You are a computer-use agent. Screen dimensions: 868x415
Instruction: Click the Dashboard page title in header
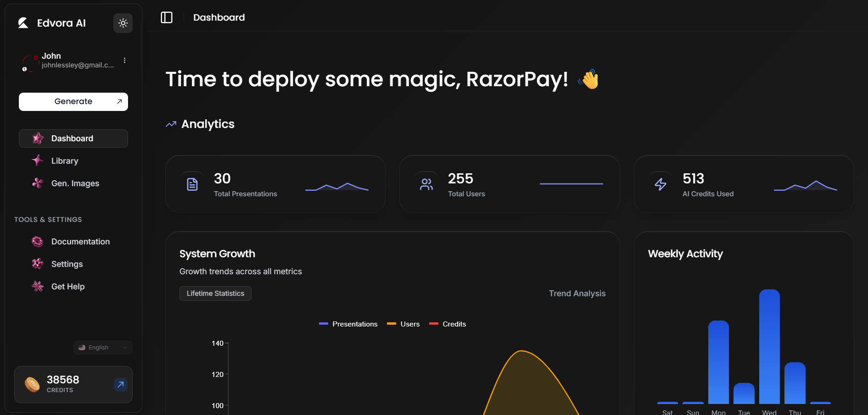click(219, 17)
